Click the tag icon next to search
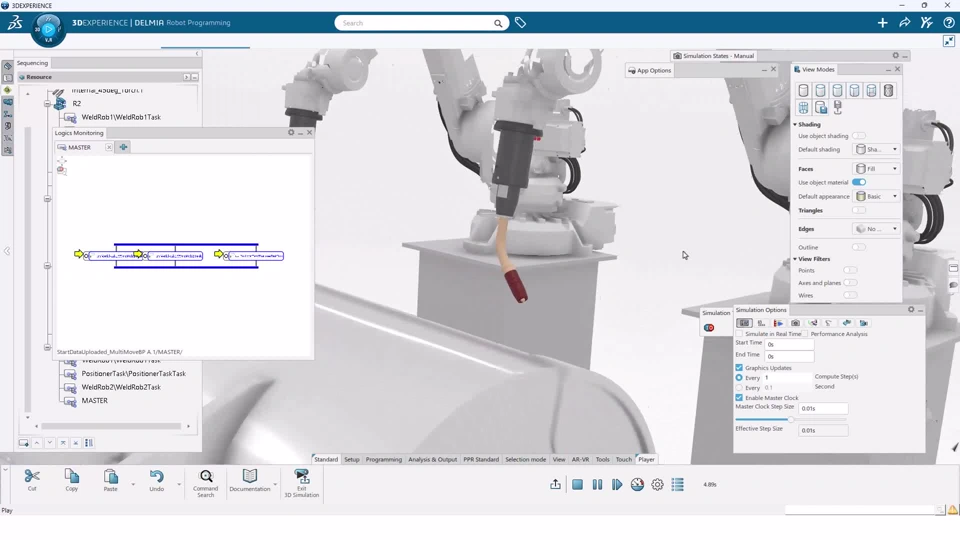960x540 pixels. [520, 23]
